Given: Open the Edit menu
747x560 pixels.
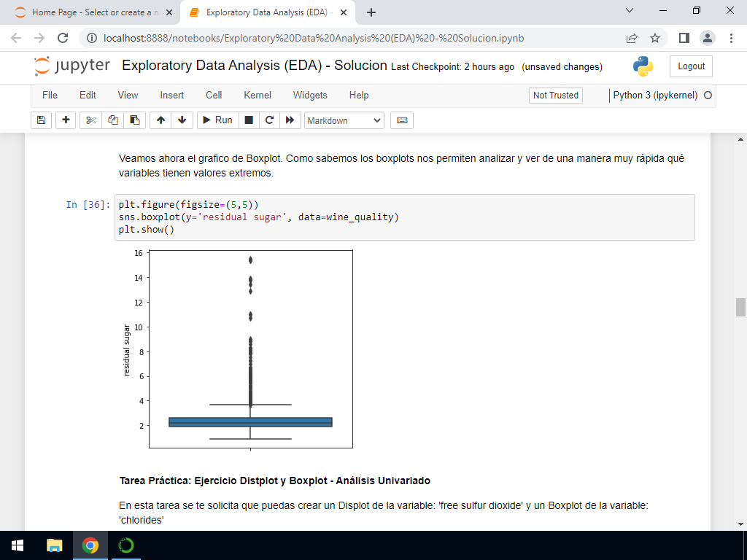Looking at the screenshot, I should [88, 96].
